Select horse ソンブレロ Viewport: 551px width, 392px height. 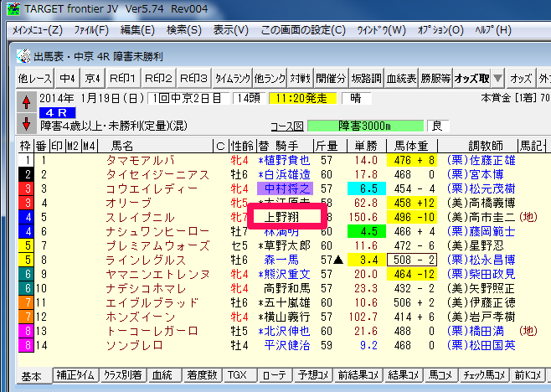click(134, 345)
